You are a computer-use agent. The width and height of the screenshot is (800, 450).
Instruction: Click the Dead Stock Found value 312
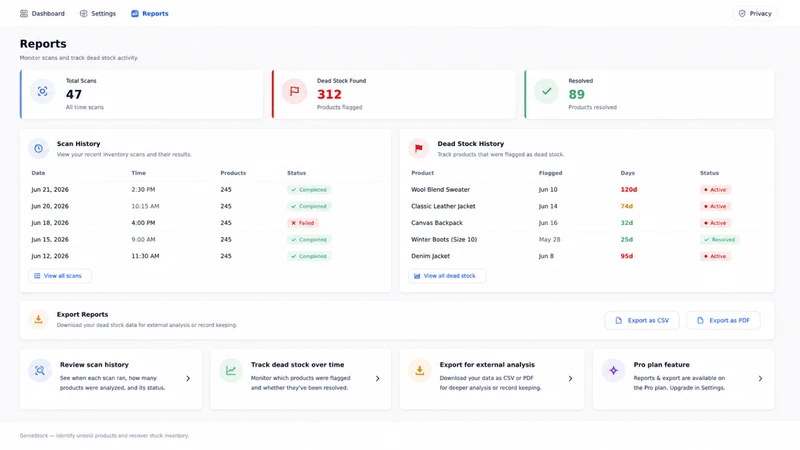pos(329,94)
